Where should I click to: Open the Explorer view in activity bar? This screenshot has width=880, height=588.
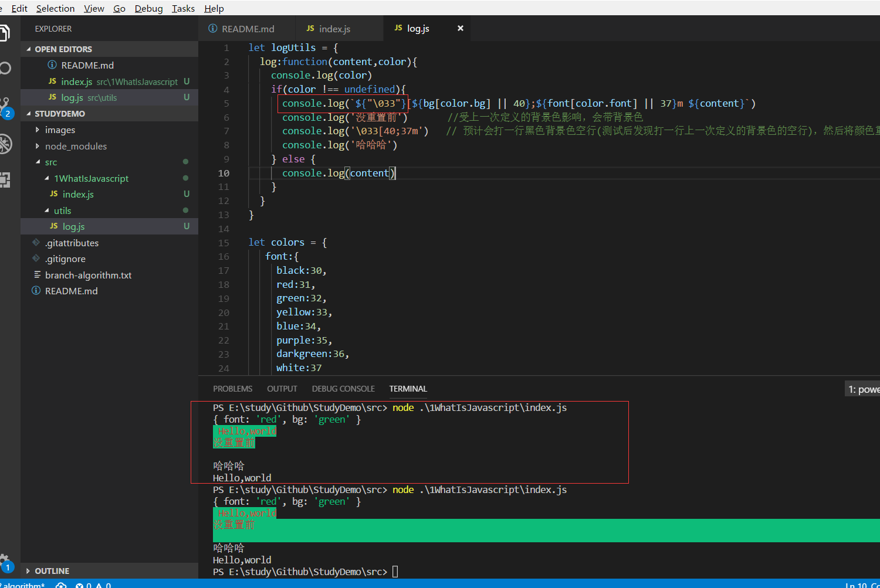(x=4, y=33)
